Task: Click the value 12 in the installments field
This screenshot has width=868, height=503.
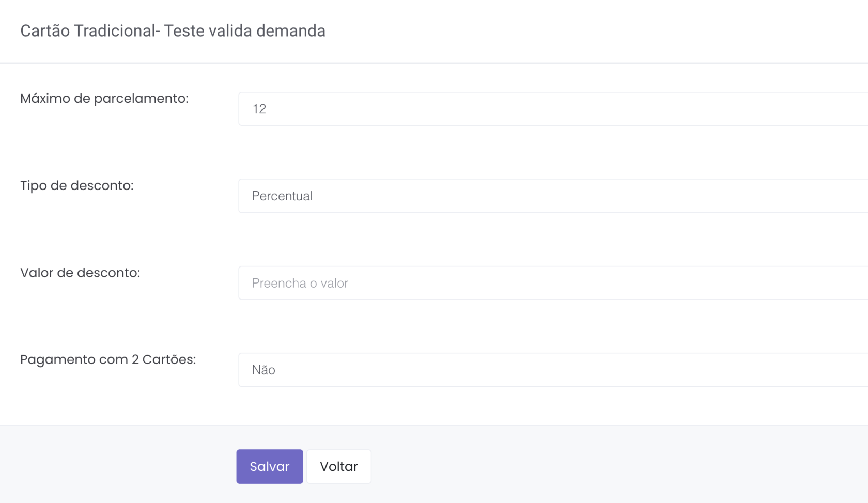Action: pyautogui.click(x=259, y=109)
